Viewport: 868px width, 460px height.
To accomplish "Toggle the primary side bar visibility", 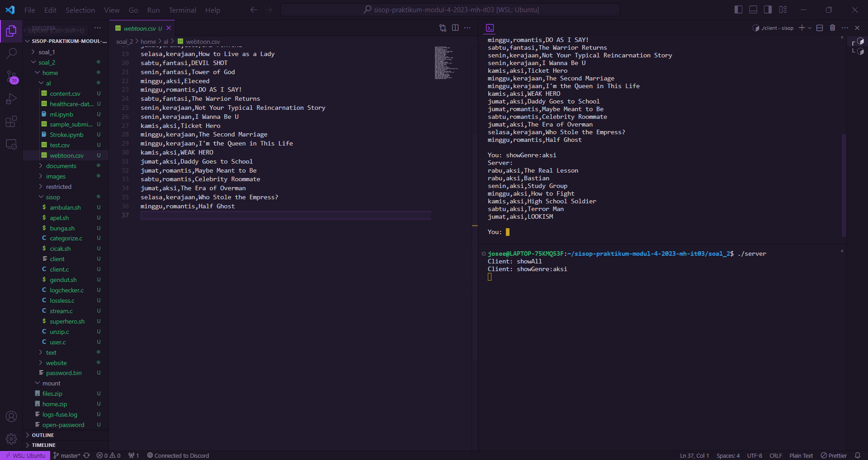I will click(739, 9).
